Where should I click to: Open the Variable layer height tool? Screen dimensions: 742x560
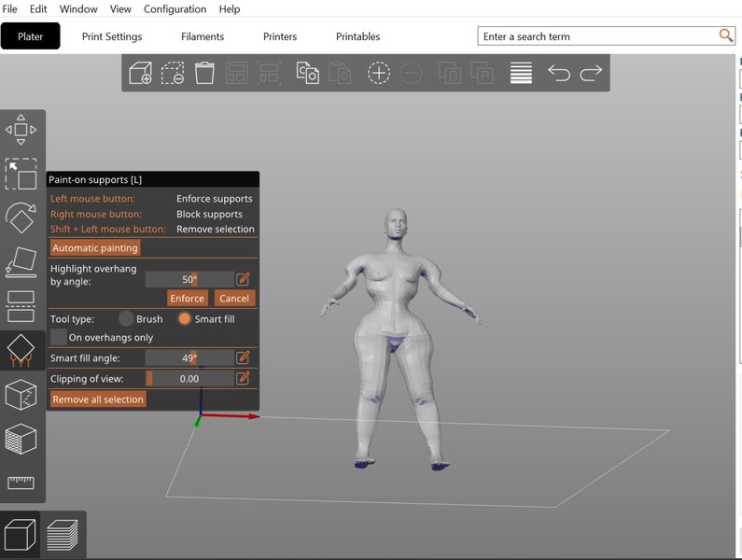(521, 74)
